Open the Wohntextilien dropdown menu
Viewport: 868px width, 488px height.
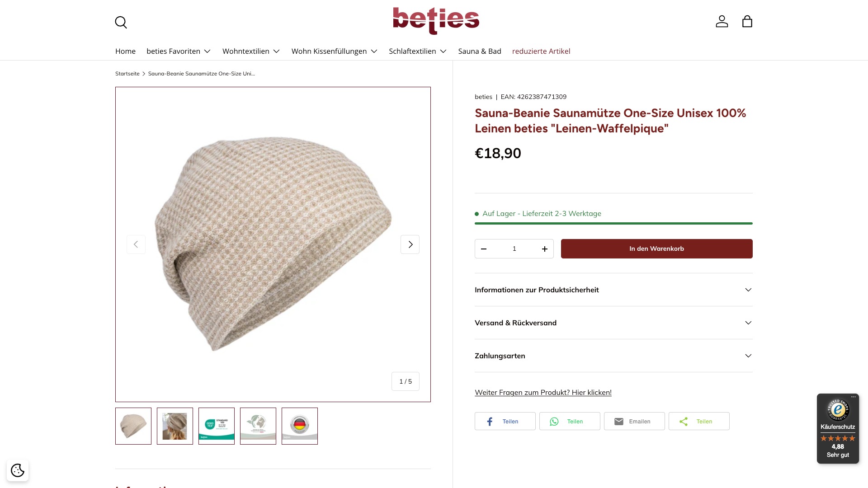pyautogui.click(x=251, y=51)
